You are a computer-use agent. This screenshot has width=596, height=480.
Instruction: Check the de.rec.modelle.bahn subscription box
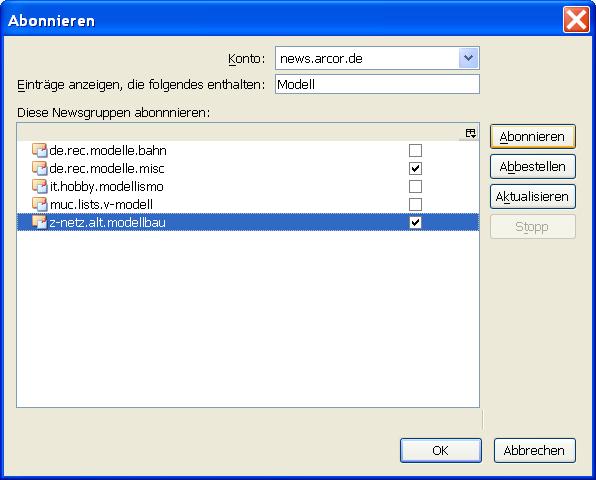[x=415, y=150]
